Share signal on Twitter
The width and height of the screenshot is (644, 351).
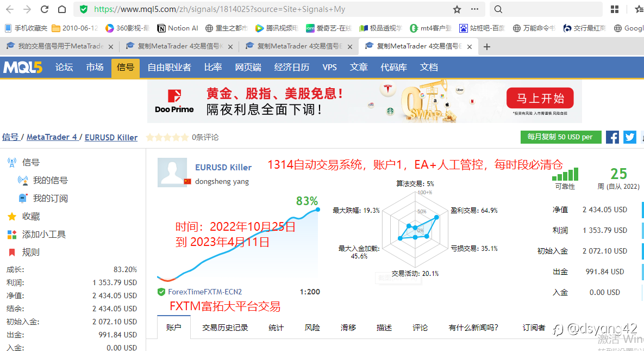click(630, 137)
